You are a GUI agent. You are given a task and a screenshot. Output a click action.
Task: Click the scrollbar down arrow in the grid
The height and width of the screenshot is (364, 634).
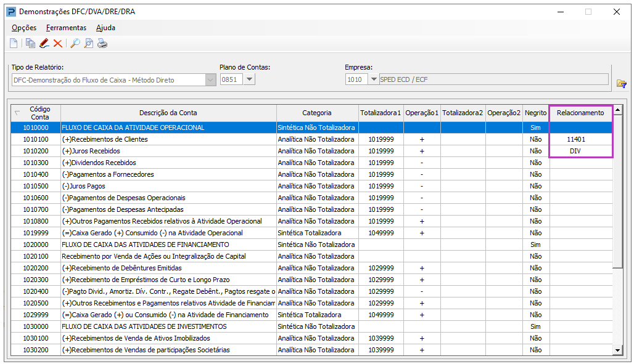point(617,350)
